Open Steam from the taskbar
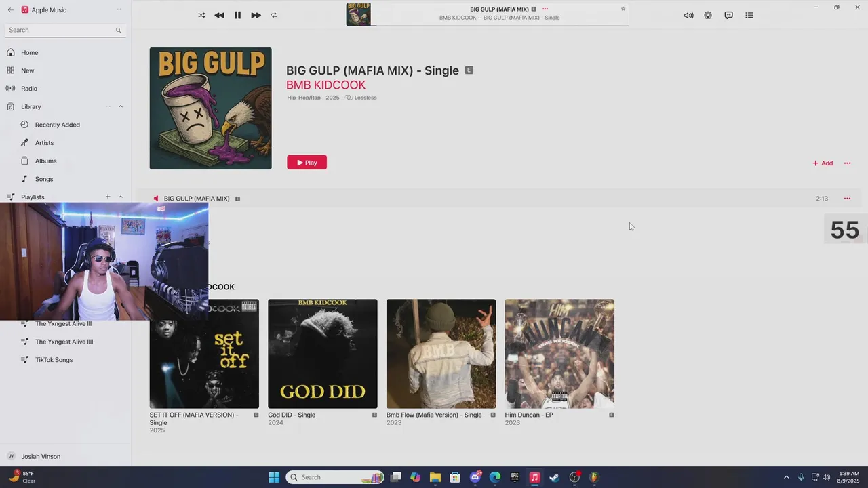This screenshot has height=488, width=868. pyautogui.click(x=555, y=477)
